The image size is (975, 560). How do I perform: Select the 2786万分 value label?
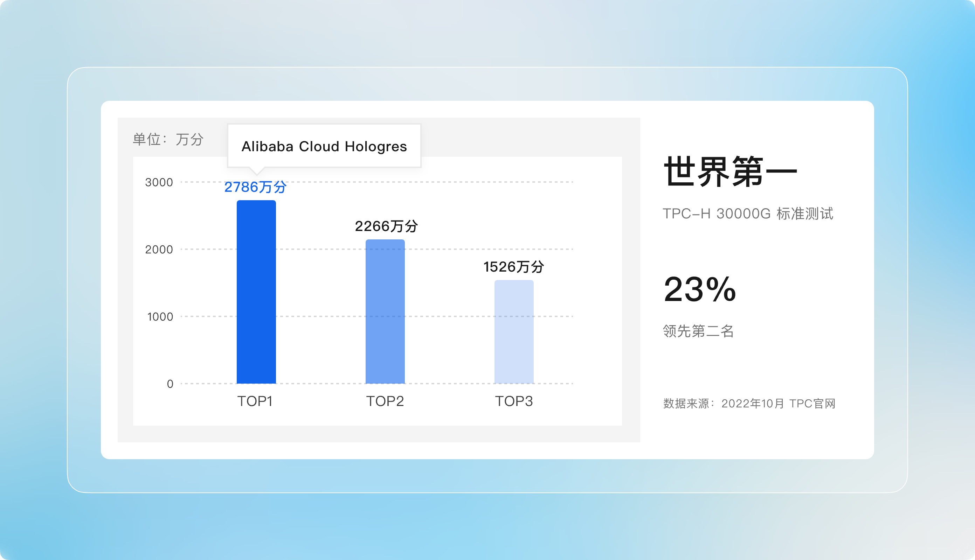(256, 187)
